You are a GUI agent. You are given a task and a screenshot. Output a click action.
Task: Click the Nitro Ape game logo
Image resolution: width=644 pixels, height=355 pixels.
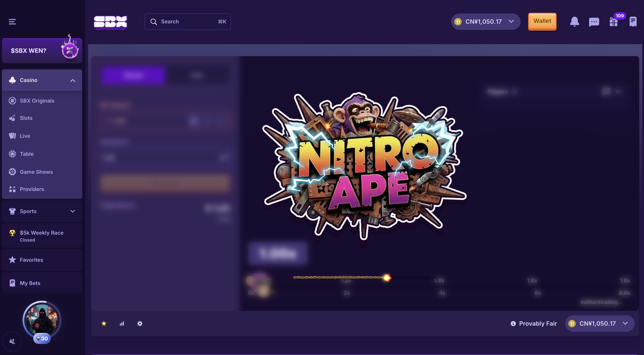point(364,166)
